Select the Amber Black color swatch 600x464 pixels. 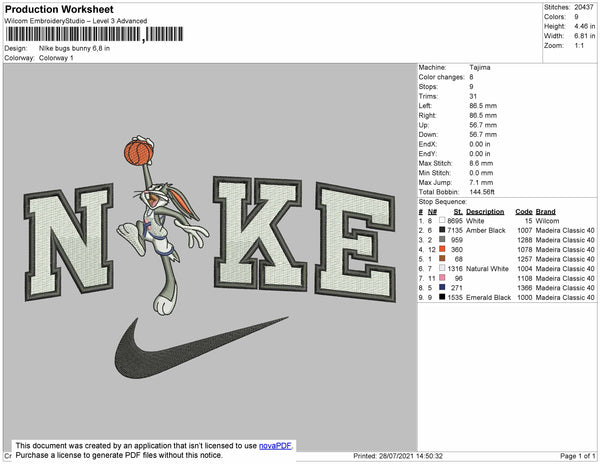(442, 230)
